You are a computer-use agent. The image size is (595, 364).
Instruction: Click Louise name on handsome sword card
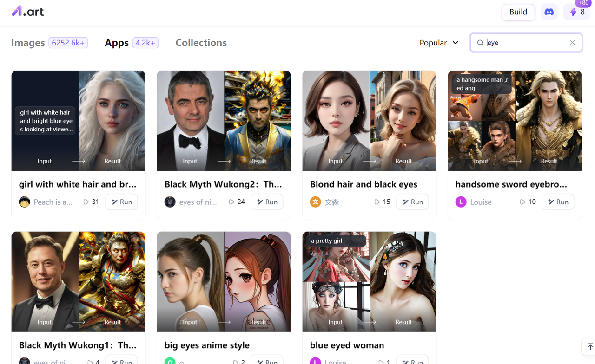(x=481, y=202)
